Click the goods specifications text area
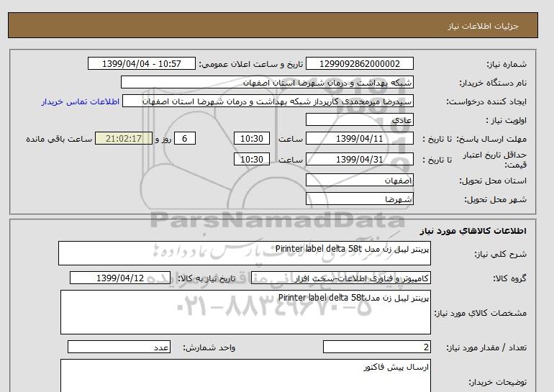Image resolution: width=554 pixels, height=392 pixels. coord(245,312)
